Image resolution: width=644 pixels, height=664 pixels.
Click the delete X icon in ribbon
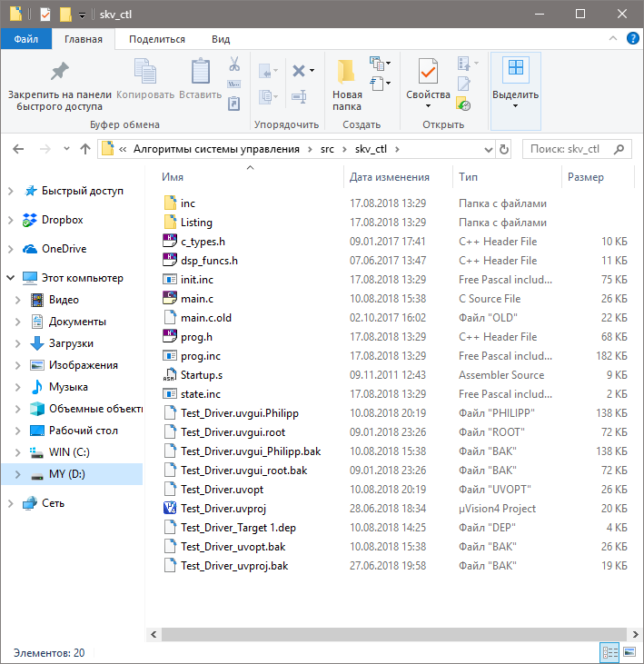(298, 70)
